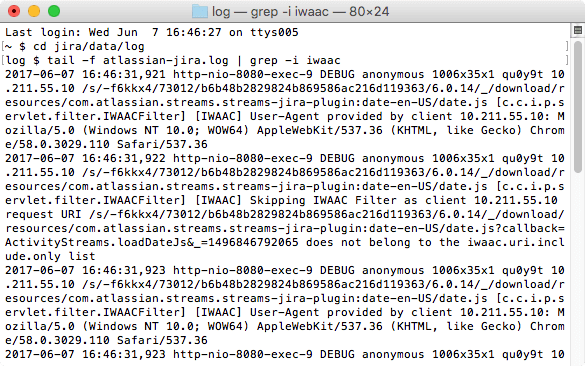Click the first 'User-Agent provided by client' text

pos(351,116)
